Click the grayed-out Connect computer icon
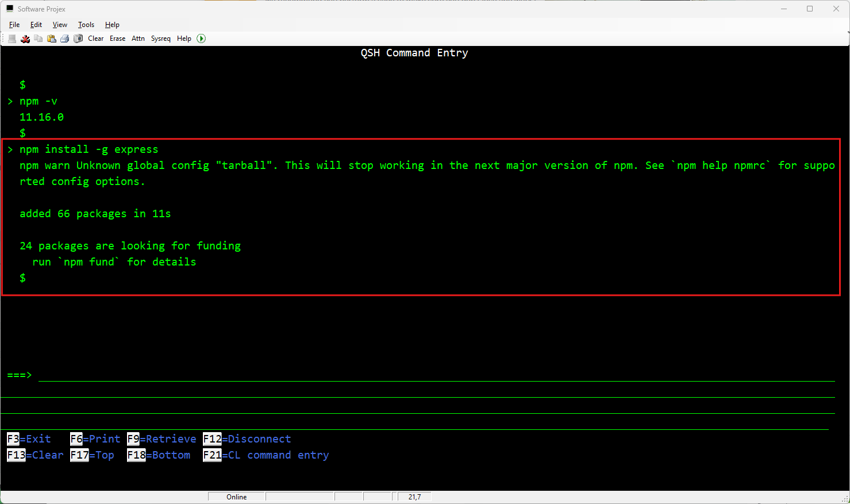Screen dimensions: 850x504 [x=12, y=39]
